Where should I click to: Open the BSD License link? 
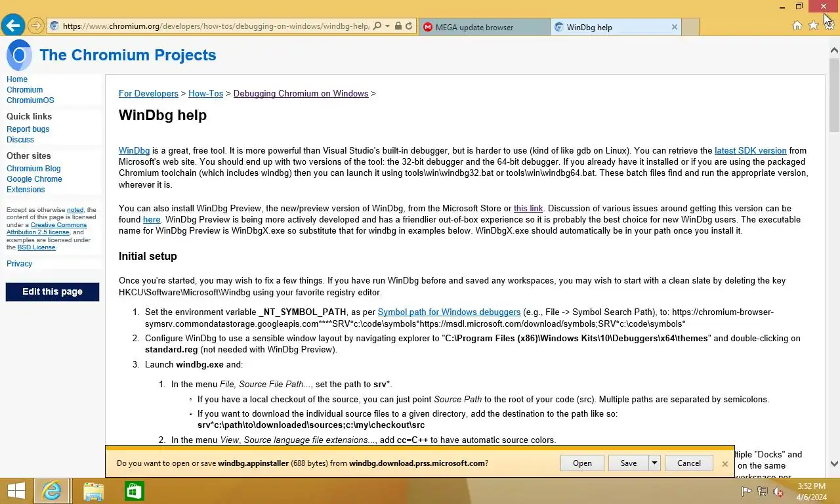coord(36,247)
